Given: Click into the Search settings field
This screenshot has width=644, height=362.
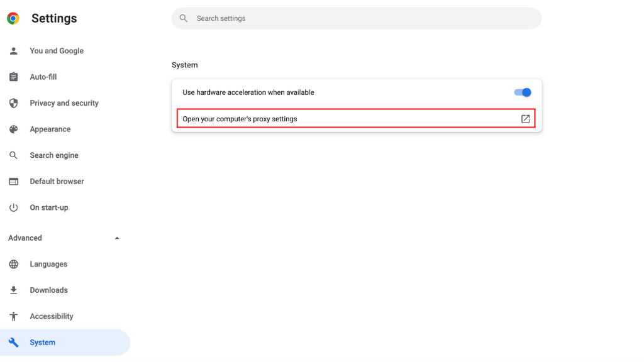Looking at the screenshot, I should tap(356, 18).
